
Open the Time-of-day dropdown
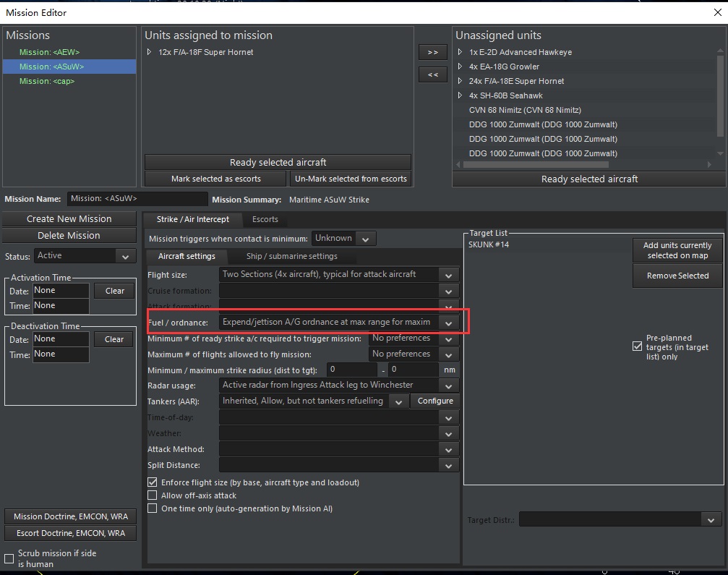point(339,417)
